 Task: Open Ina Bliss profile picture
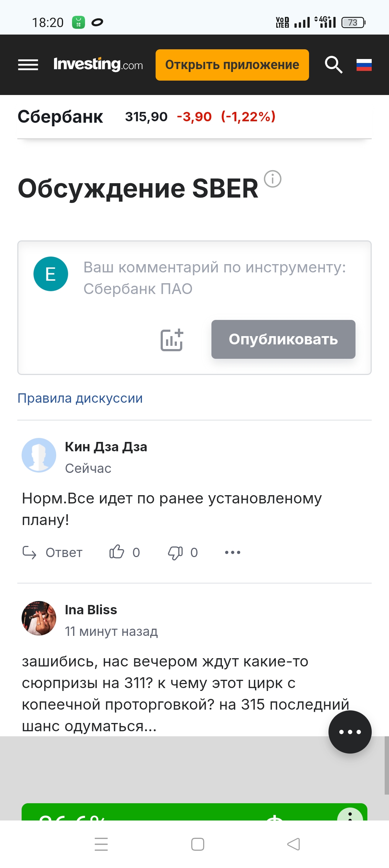[39, 618]
